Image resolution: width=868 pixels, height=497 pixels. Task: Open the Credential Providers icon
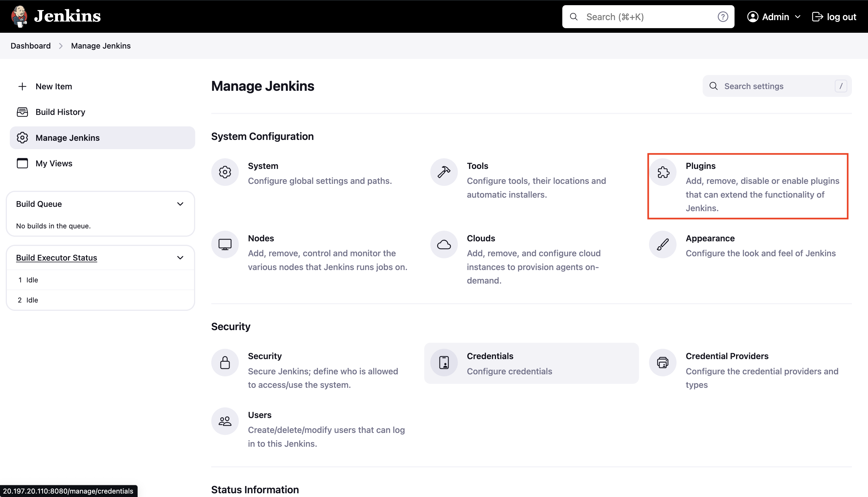point(663,363)
